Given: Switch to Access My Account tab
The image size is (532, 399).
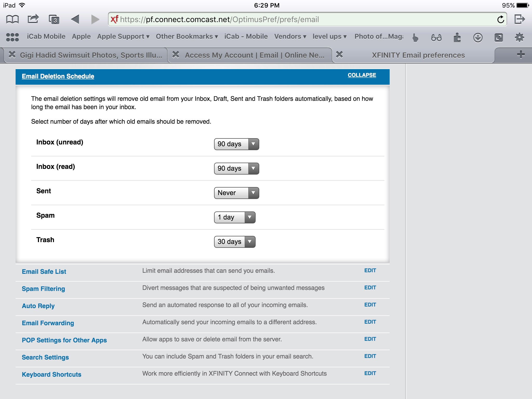Looking at the screenshot, I should [x=254, y=55].
